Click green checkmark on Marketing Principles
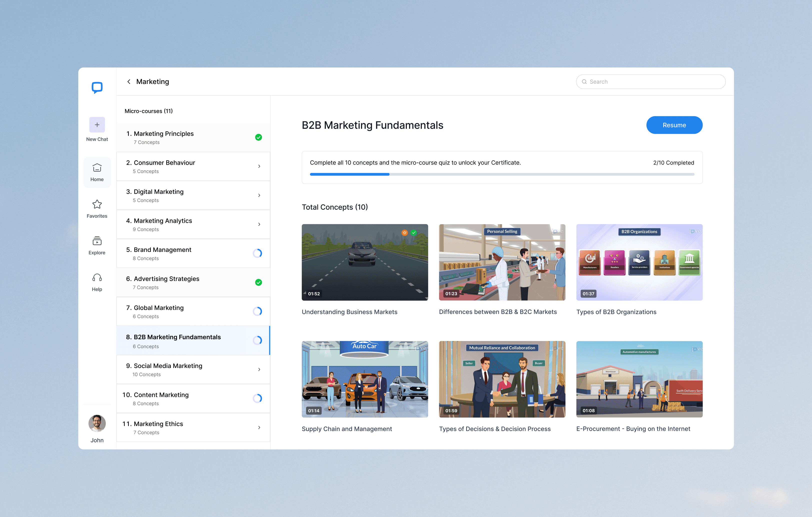Screen dimensions: 812x517 (258, 137)
